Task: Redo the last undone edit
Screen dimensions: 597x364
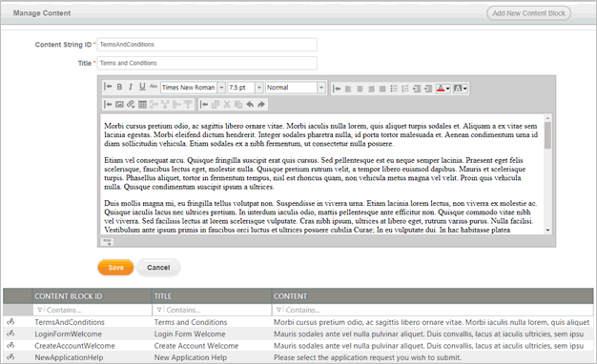Action: [261, 104]
